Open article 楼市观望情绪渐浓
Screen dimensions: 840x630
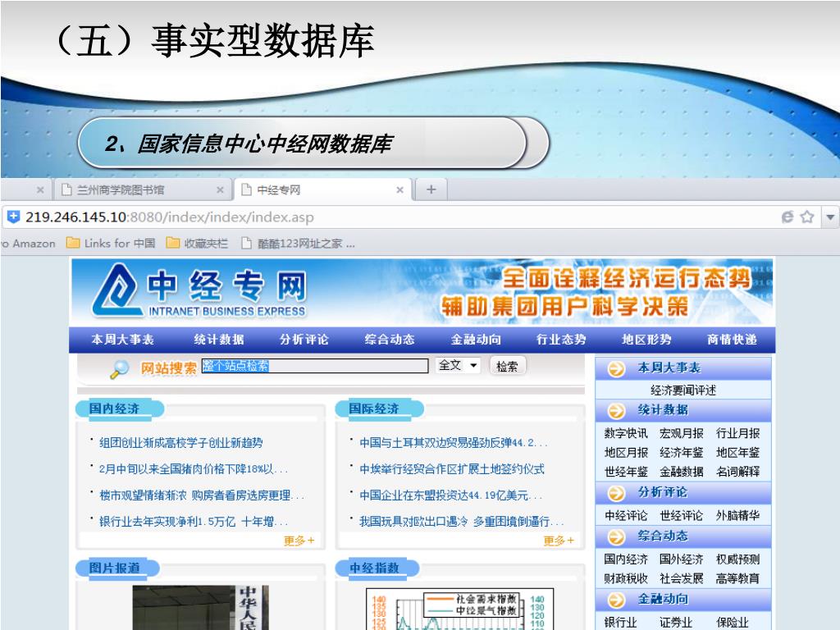(202, 495)
